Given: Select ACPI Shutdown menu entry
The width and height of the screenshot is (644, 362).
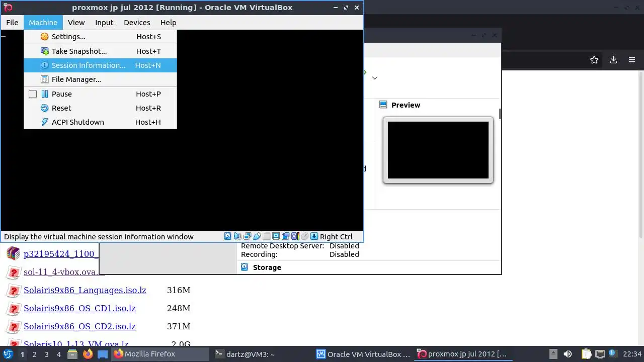Looking at the screenshot, I should coord(100,122).
